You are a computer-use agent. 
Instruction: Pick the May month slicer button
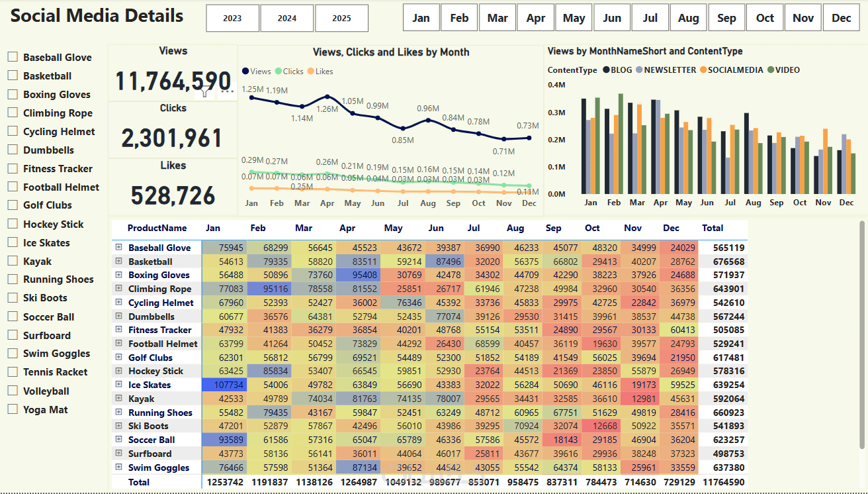(x=574, y=18)
